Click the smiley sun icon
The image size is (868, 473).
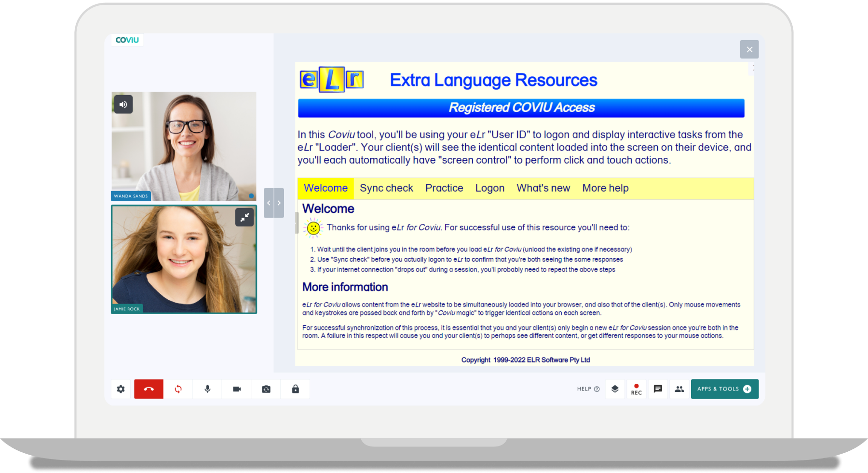(313, 227)
